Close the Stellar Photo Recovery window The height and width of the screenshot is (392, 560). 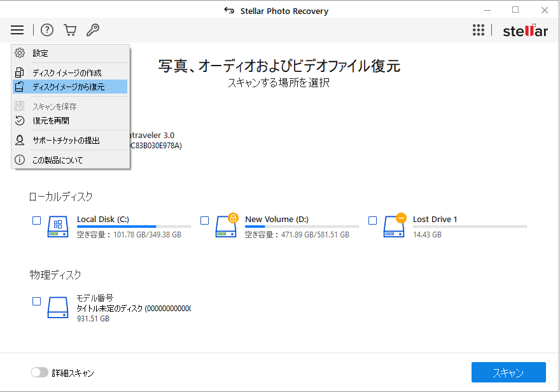pos(544,10)
